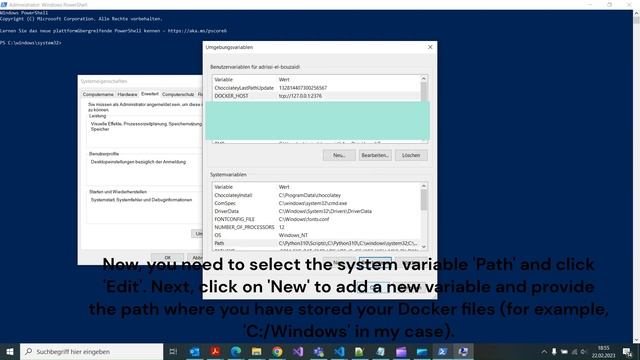The width and height of the screenshot is (640, 360).
Task: Select the DOCKER_HOST user variable row
Action: pyautogui.click(x=316, y=96)
